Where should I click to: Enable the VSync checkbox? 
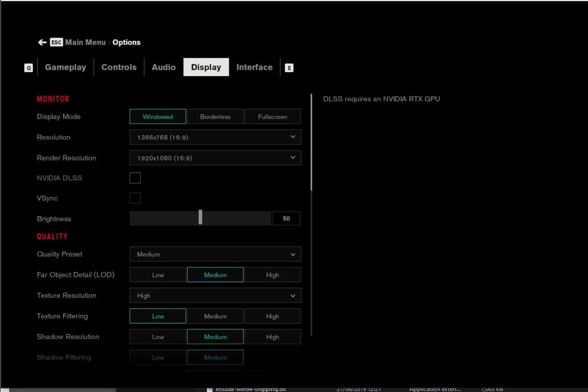[x=135, y=198]
